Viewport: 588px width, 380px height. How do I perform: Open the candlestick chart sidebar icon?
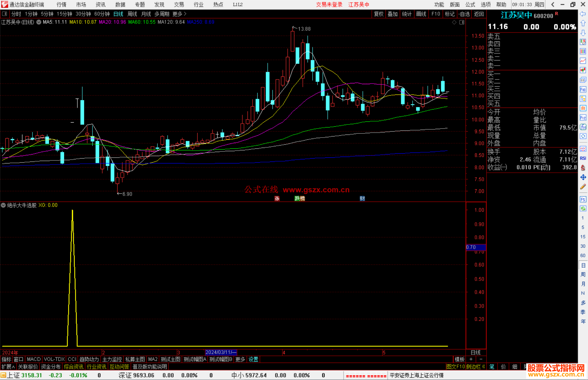click(583, 70)
